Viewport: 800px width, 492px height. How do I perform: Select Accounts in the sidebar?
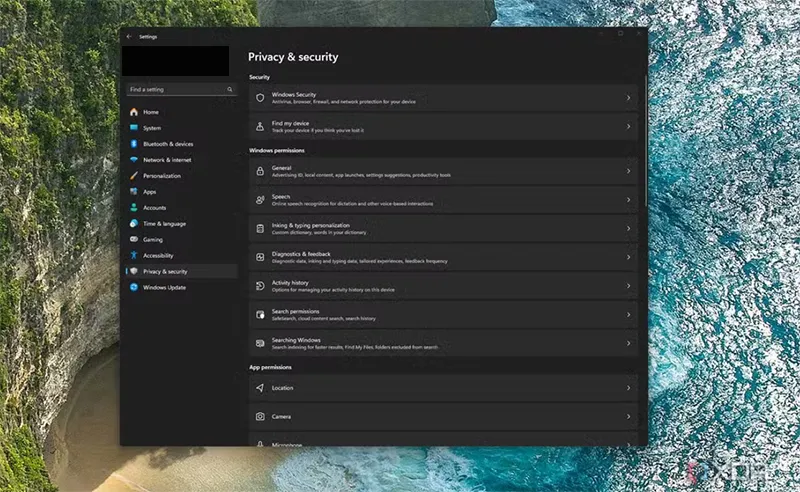point(154,208)
